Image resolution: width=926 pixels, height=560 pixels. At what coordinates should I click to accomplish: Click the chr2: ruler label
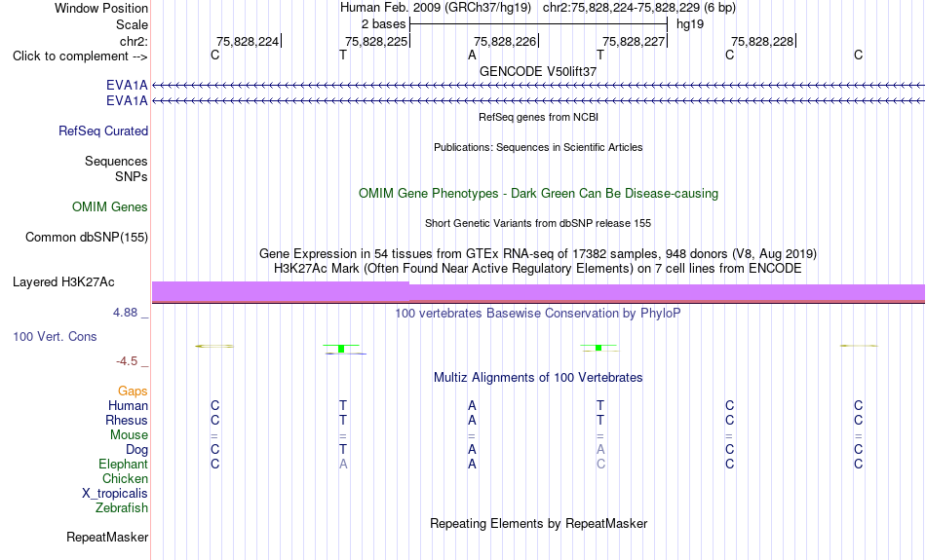pyautogui.click(x=134, y=41)
